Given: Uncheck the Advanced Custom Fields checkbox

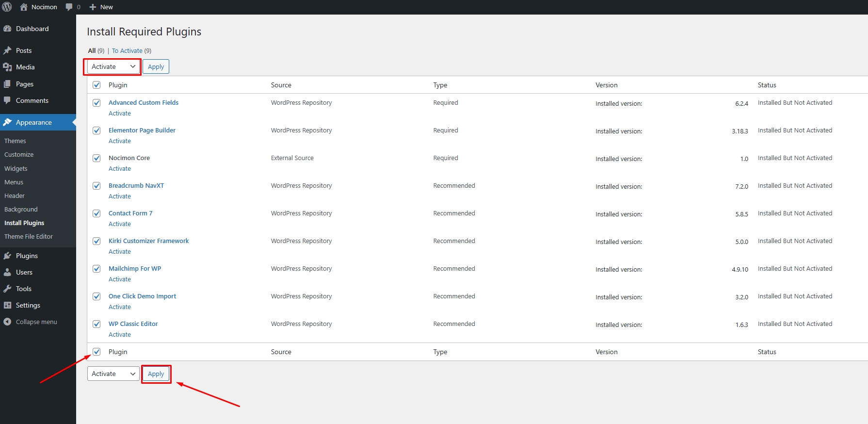Looking at the screenshot, I should point(96,103).
